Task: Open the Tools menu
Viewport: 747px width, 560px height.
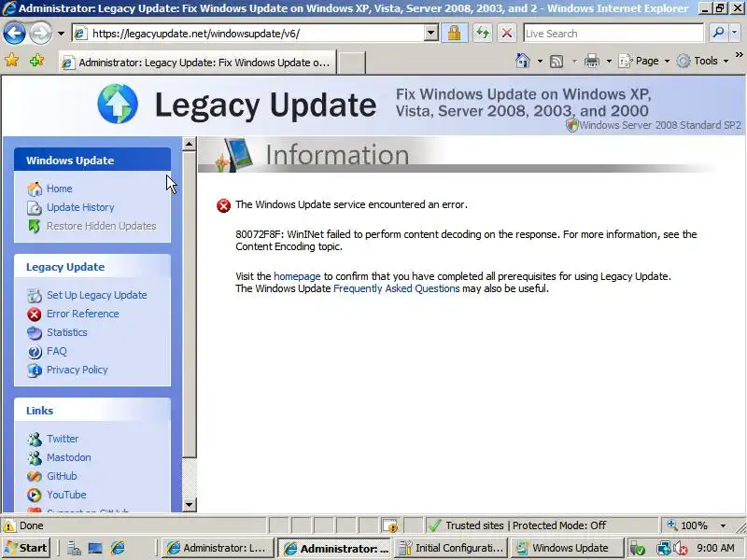Action: tap(703, 61)
